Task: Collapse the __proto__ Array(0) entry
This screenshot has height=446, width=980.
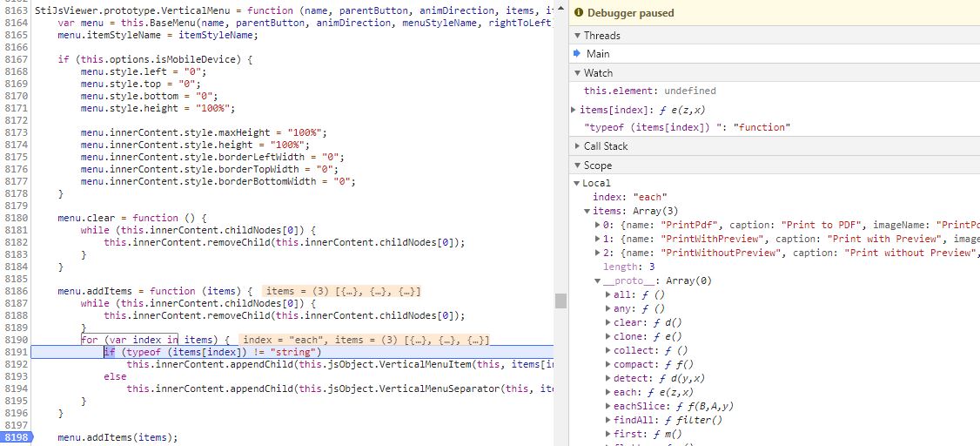Action: pyautogui.click(x=598, y=280)
